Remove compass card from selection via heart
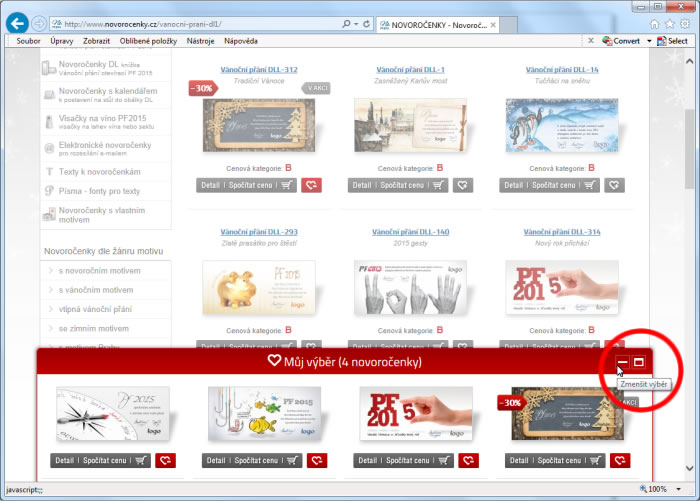Screen dimensions: 700x501 (165, 460)
